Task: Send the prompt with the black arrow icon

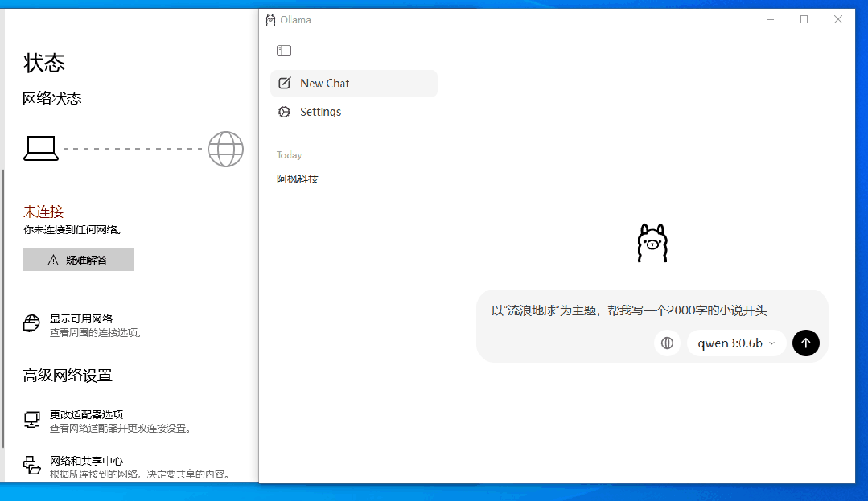Action: (805, 343)
